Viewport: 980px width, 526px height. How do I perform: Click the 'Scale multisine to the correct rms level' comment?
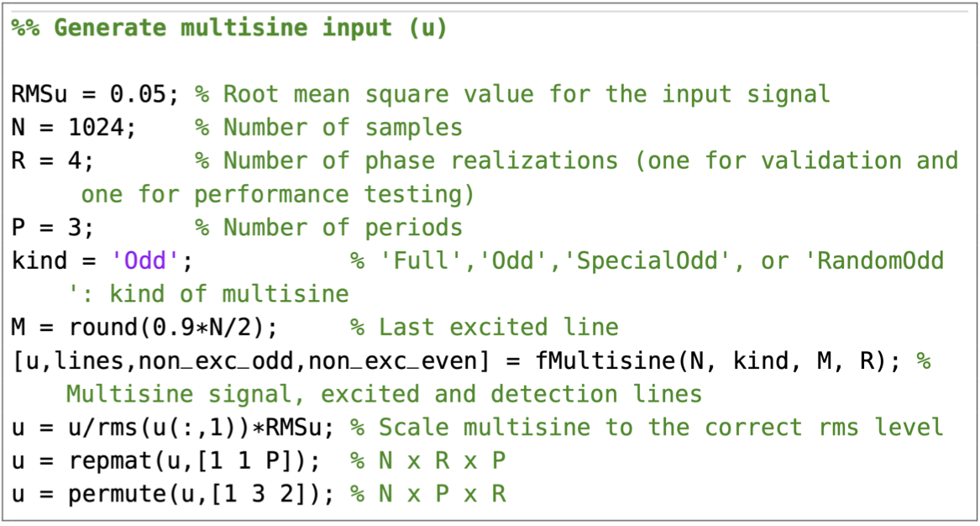(x=647, y=427)
